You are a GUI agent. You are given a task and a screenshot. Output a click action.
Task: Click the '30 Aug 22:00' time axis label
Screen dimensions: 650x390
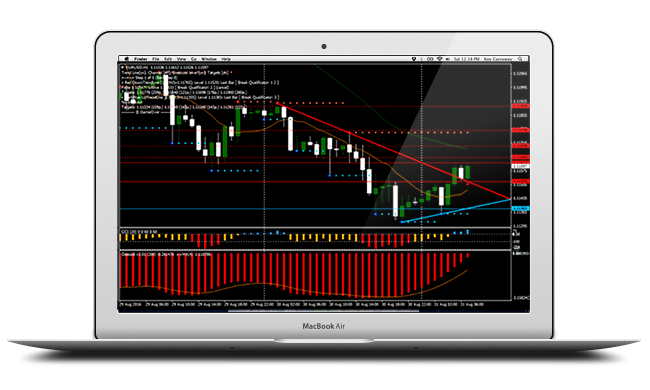[x=419, y=304]
